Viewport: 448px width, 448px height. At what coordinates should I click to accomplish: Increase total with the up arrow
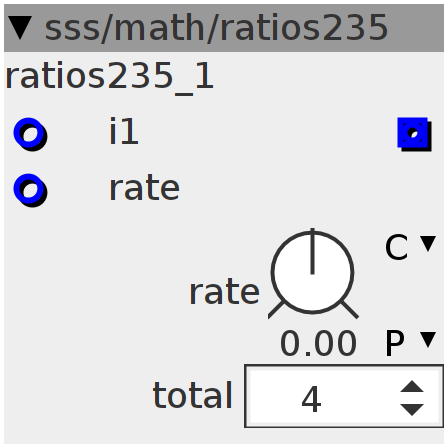coord(412,387)
